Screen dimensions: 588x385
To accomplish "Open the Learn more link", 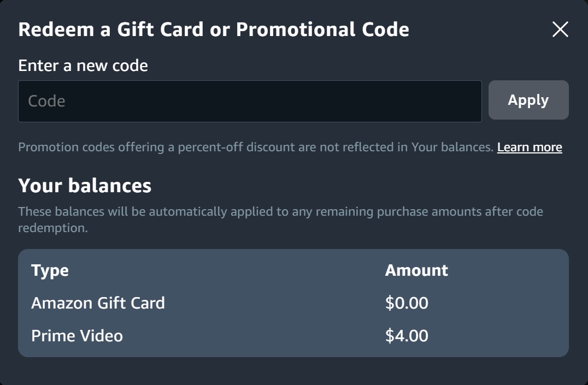I will click(530, 147).
